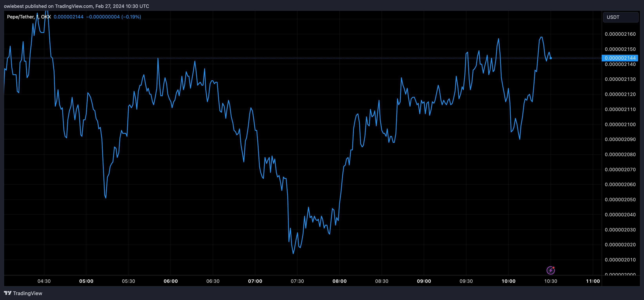Click the Pepe/Tether symbol title
The width and height of the screenshot is (644, 300).
point(21,17)
